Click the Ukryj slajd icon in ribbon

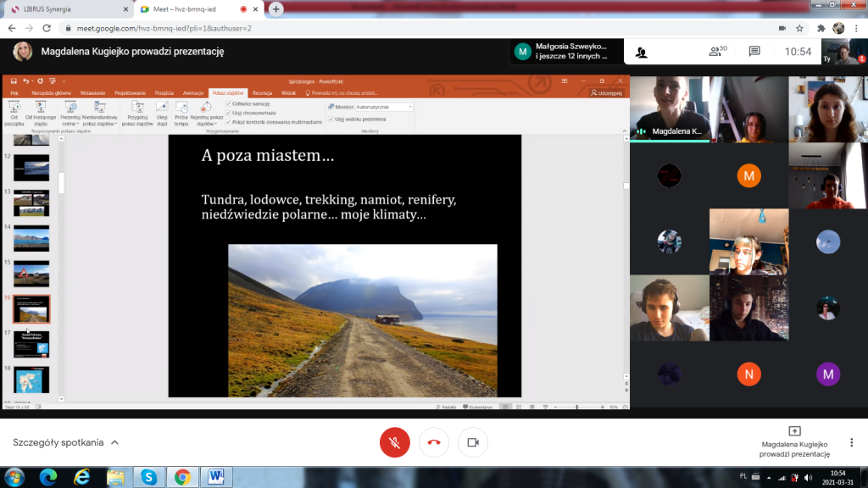click(x=162, y=112)
